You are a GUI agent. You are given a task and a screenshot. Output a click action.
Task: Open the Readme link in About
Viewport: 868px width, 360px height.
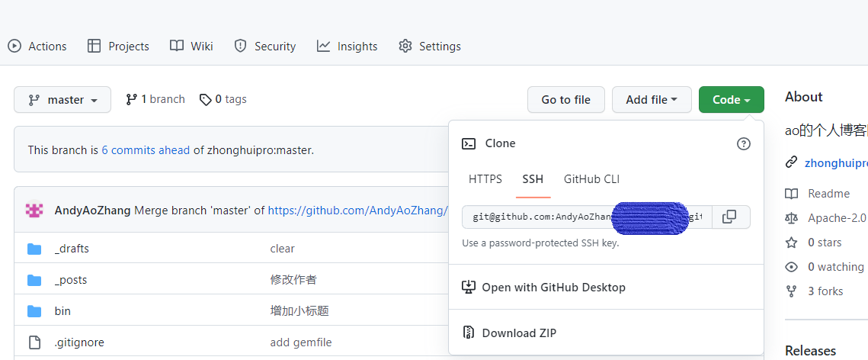(828, 194)
